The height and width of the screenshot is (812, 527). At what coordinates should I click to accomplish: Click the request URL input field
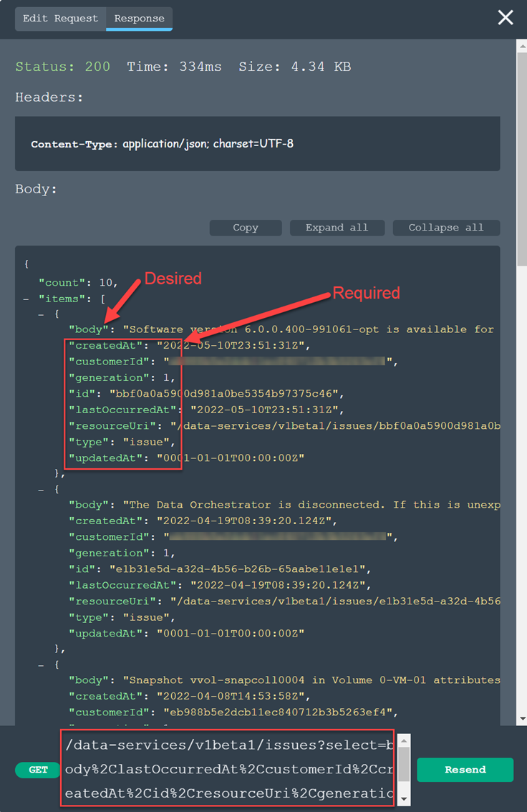click(227, 768)
